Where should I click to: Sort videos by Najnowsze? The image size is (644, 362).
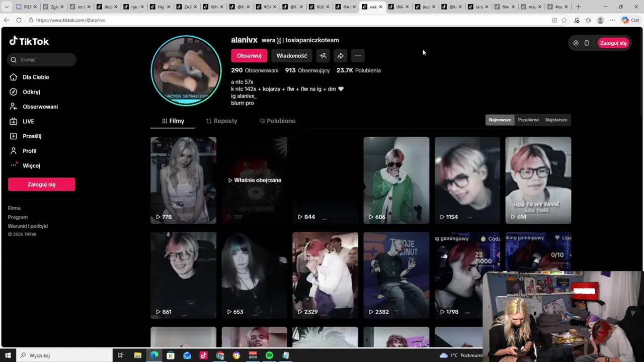point(500,120)
